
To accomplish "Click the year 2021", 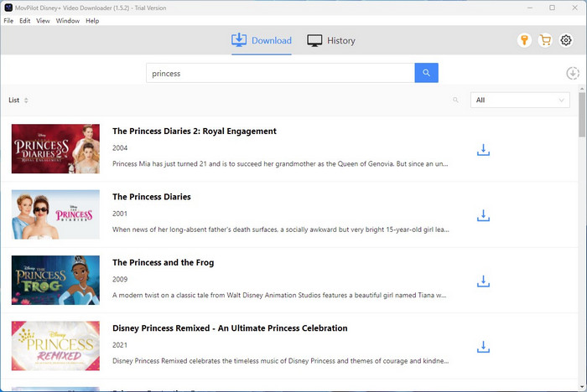I will click(x=120, y=345).
